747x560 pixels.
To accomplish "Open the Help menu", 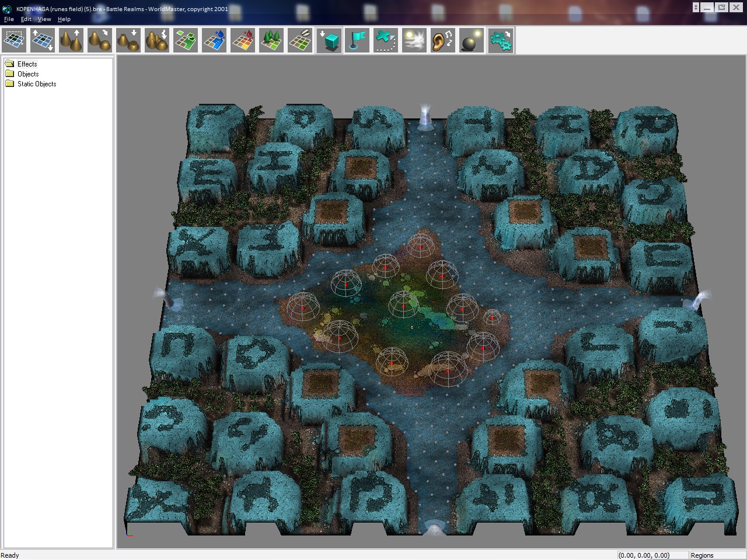I will [64, 19].
